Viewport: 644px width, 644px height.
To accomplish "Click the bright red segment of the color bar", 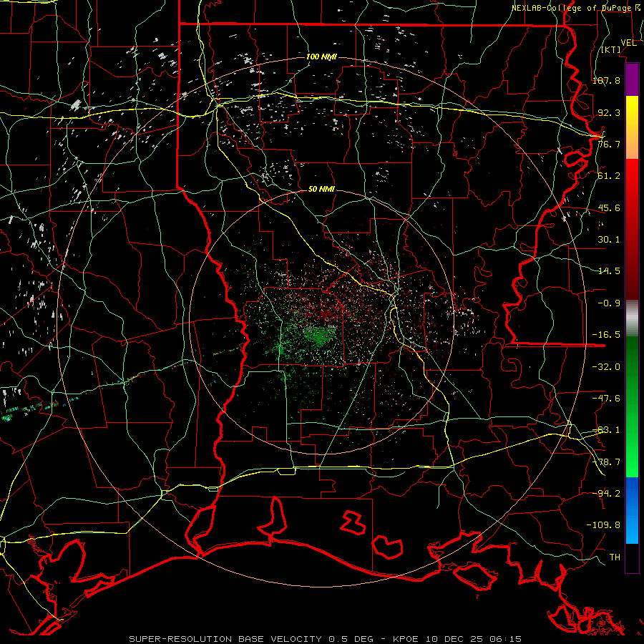I will click(x=632, y=229).
